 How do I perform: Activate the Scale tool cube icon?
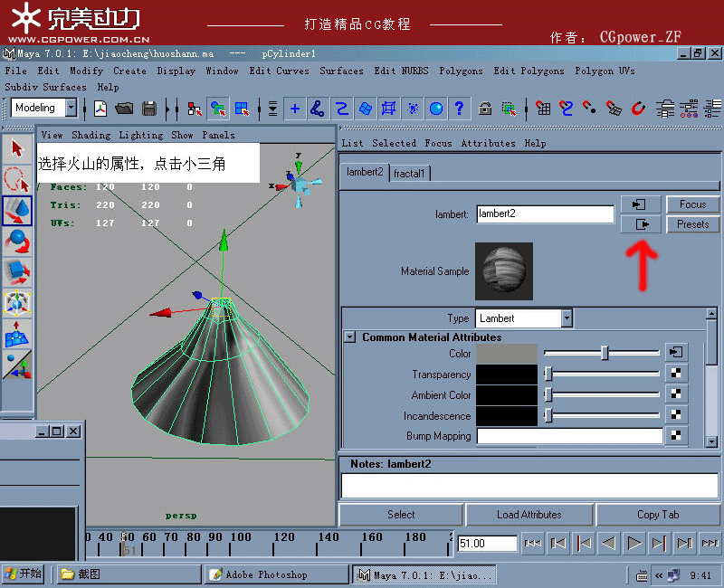point(17,272)
